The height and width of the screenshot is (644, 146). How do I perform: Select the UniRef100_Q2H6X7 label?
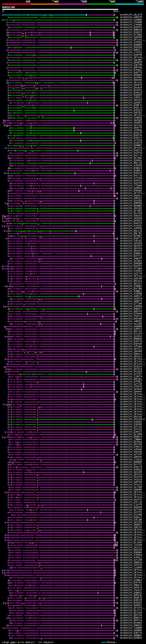[131, 103]
